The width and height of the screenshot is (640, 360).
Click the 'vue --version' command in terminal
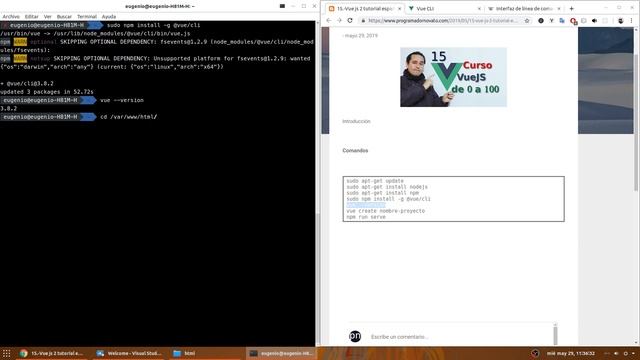122,100
